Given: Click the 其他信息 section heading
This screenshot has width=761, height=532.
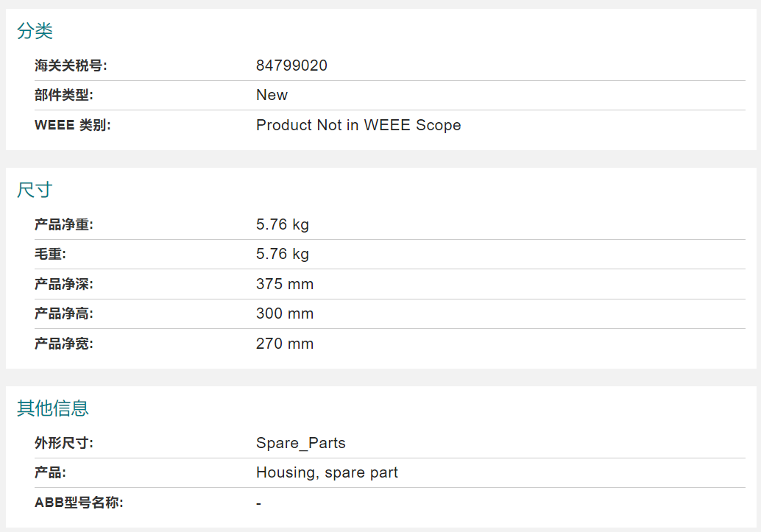Looking at the screenshot, I should pyautogui.click(x=53, y=408).
